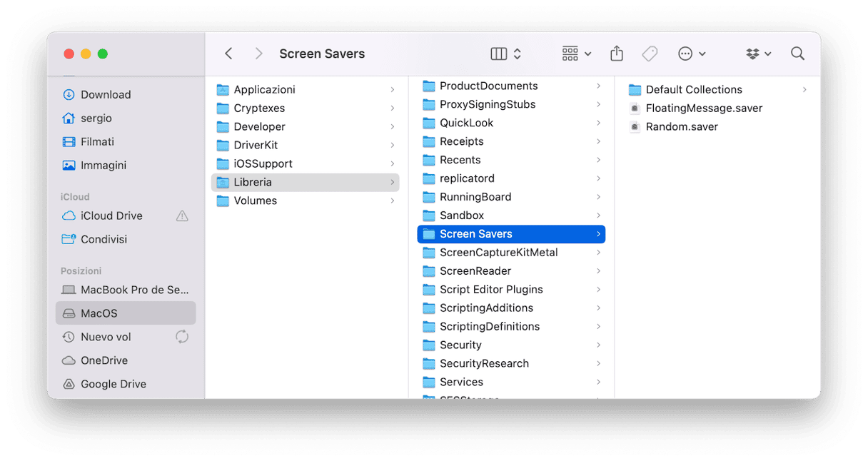Screen dimensions: 868x461
Task: Switch view mode with column view button
Action: point(507,54)
